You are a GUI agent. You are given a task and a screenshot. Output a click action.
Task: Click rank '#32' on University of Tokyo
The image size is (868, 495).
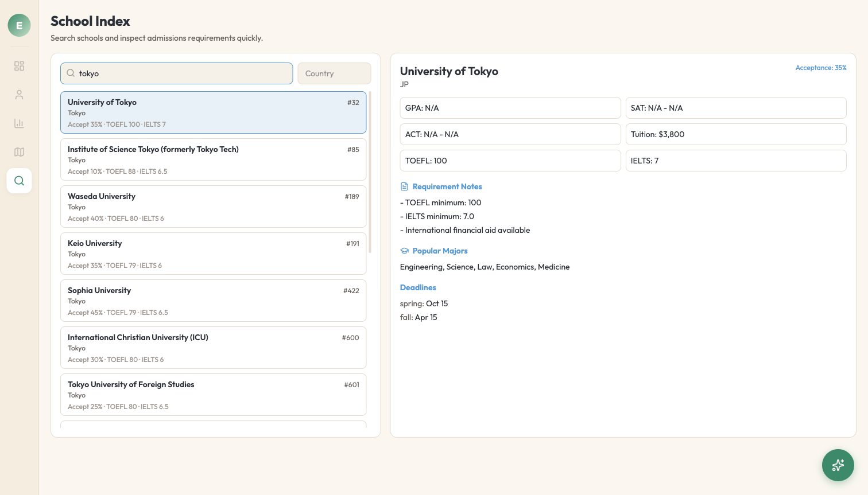[x=353, y=103]
